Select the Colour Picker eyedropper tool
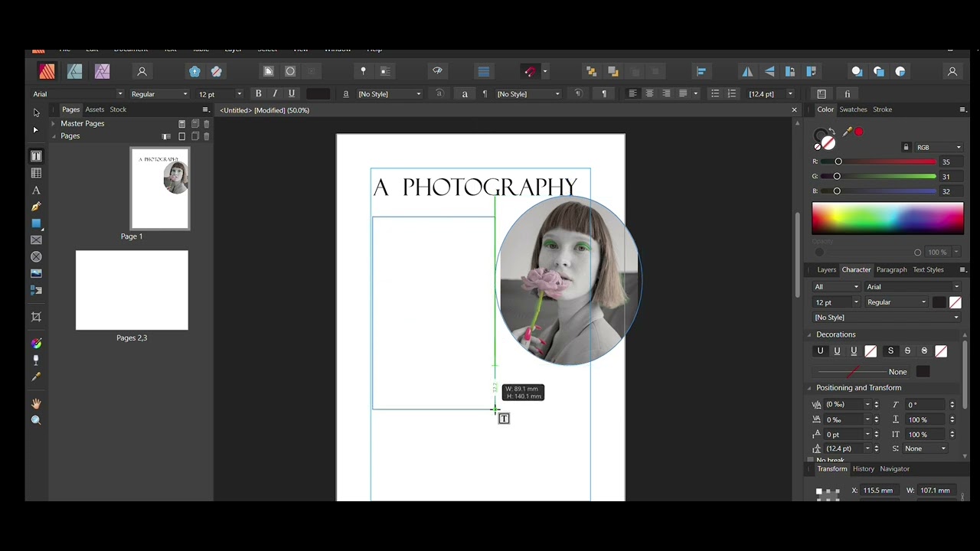 36,377
